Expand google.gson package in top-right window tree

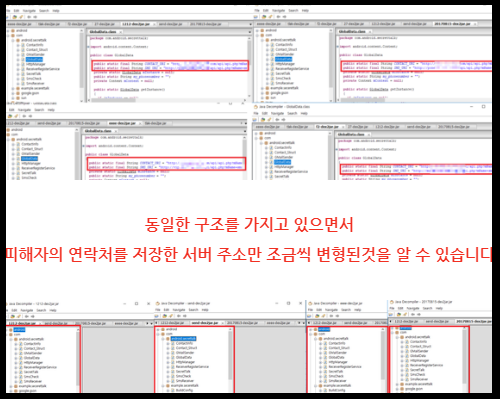pos(263,93)
